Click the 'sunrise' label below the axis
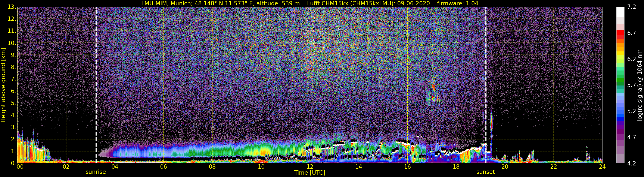644x177 pixels. (96, 172)
